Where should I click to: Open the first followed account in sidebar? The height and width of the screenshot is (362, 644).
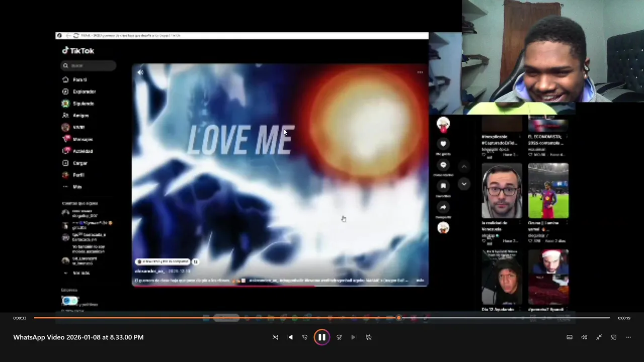pos(80,213)
